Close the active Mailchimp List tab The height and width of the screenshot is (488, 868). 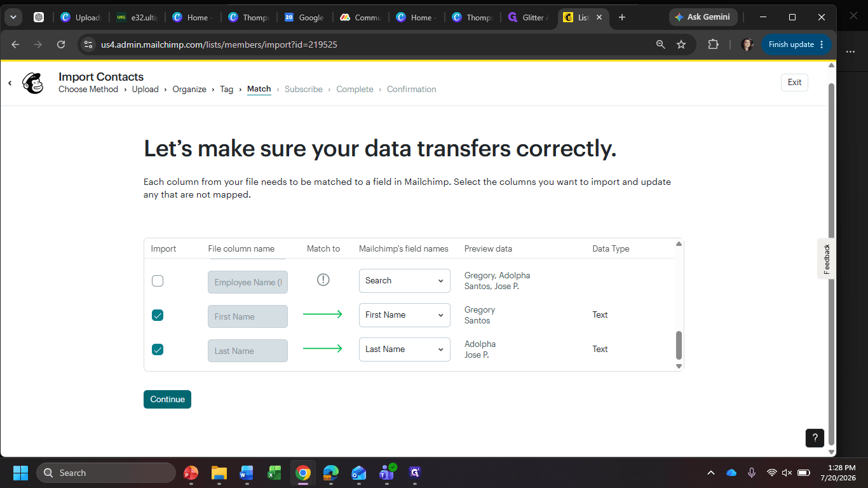(x=599, y=18)
